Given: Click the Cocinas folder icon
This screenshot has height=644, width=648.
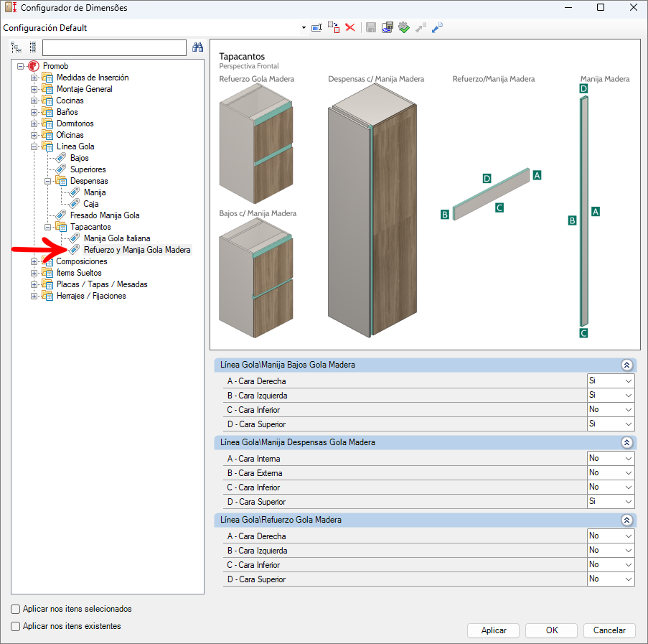Looking at the screenshot, I should tap(47, 101).
